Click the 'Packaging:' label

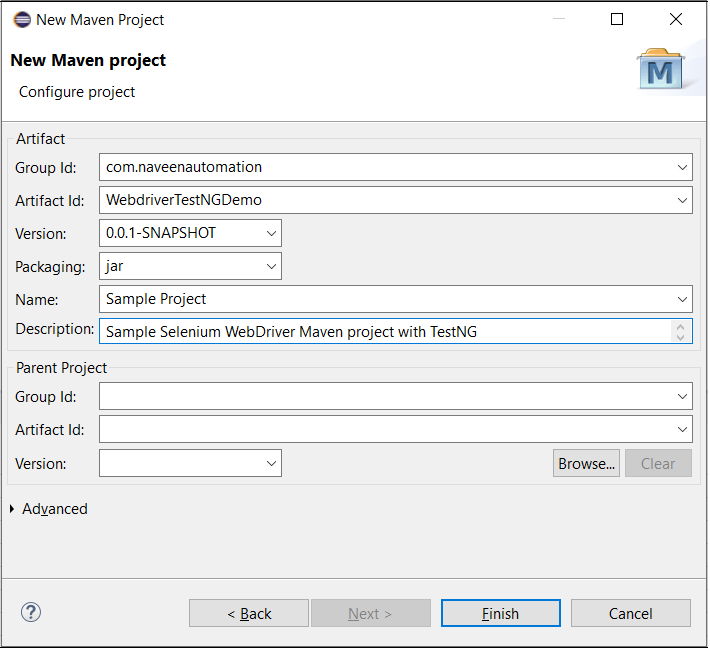(50, 267)
